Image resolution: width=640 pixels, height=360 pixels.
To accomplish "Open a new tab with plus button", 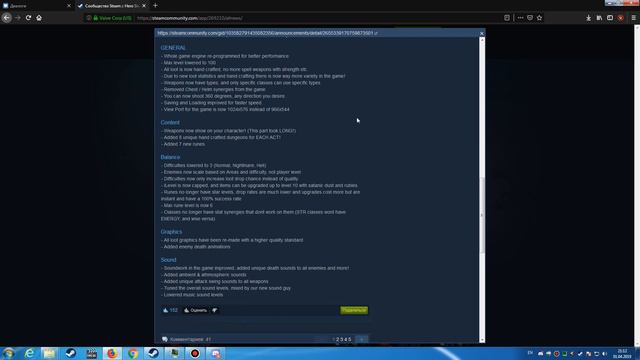I will [155, 6].
